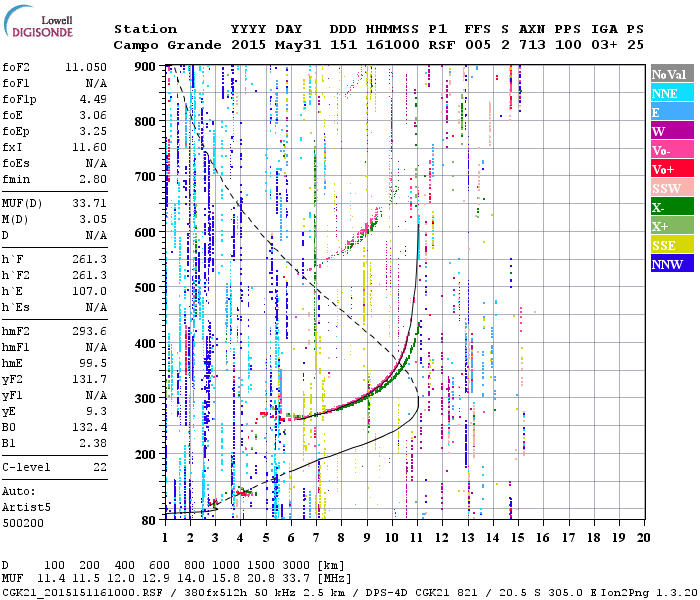Screen dimensions: 700x600
Task: Click the fxI value 11.60
Action: pyautogui.click(x=90, y=147)
